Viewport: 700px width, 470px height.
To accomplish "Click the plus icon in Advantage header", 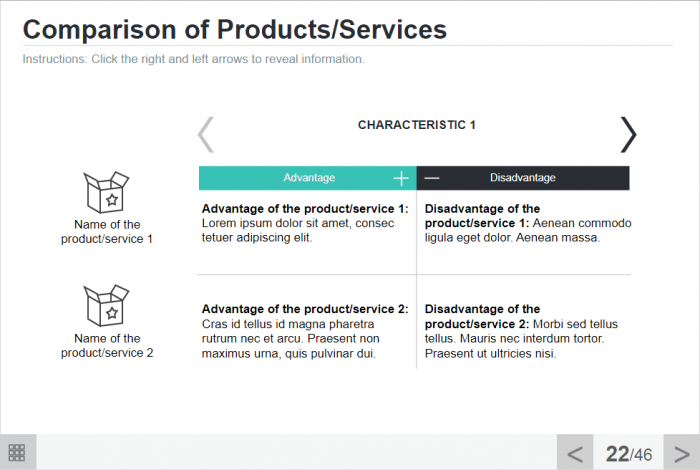I will 401,178.
